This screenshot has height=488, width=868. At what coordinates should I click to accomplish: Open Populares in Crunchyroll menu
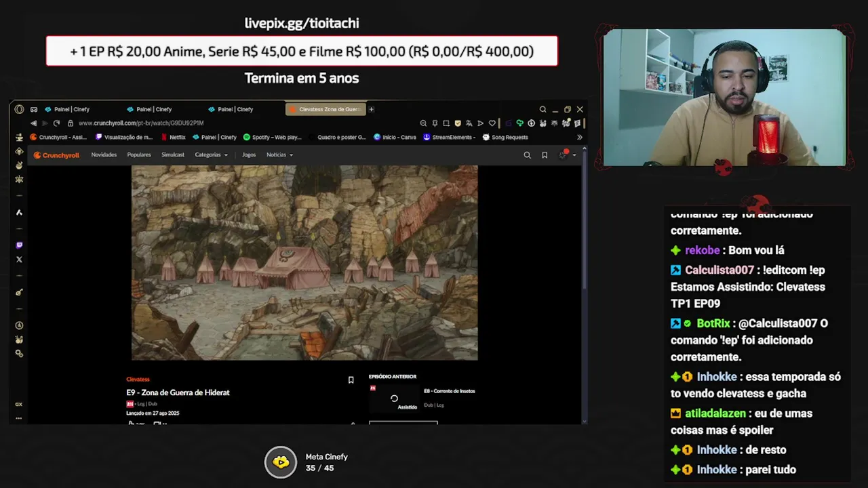click(139, 155)
